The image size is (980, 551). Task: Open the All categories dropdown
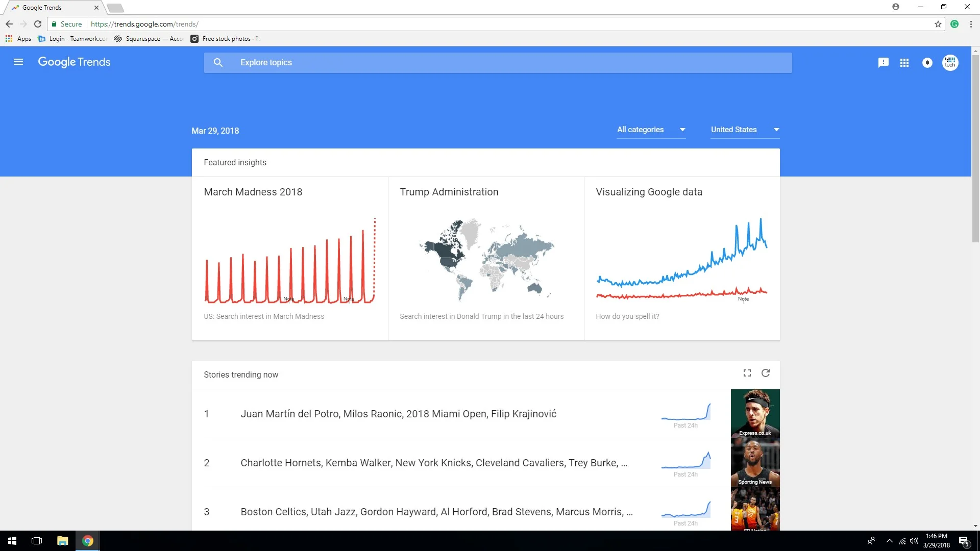pyautogui.click(x=651, y=130)
